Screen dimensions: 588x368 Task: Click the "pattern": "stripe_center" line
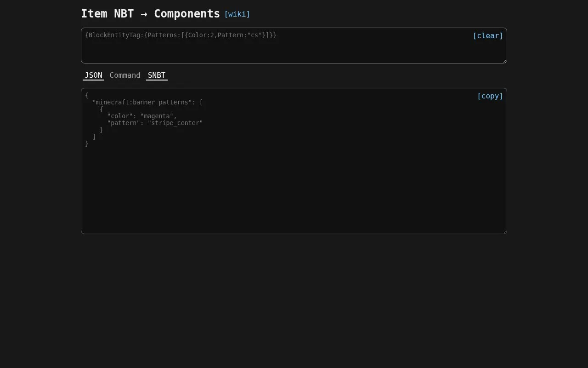155,123
